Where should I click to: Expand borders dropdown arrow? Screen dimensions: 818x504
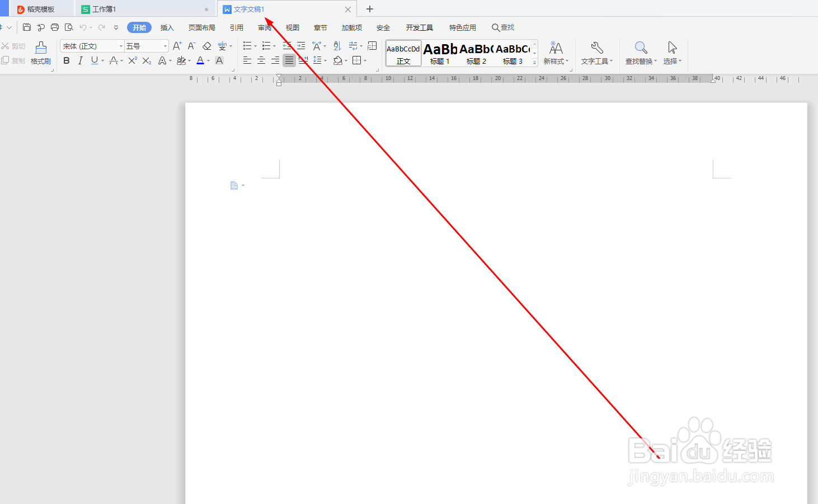pyautogui.click(x=365, y=61)
